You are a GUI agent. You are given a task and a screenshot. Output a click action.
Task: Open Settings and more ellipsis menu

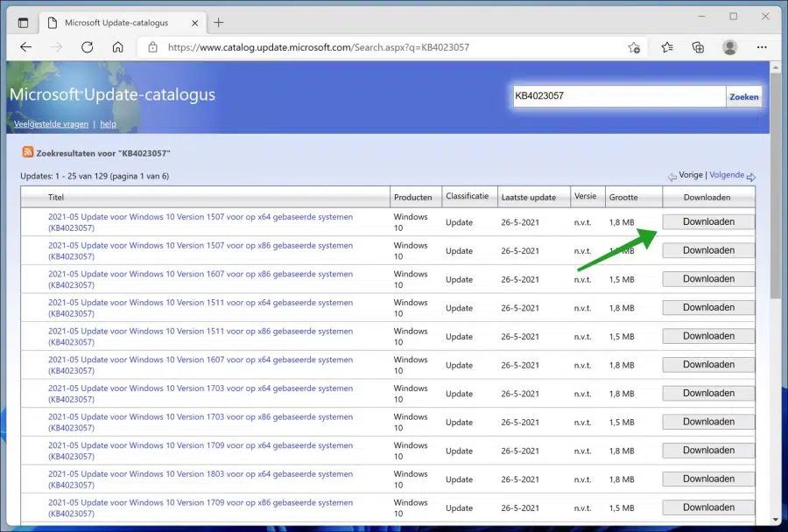(762, 47)
